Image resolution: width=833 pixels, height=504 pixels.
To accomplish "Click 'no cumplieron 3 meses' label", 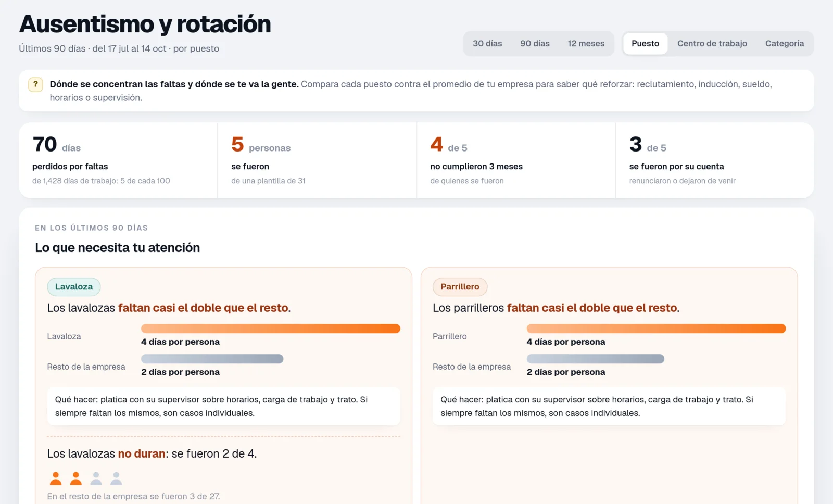I will pos(476,167).
